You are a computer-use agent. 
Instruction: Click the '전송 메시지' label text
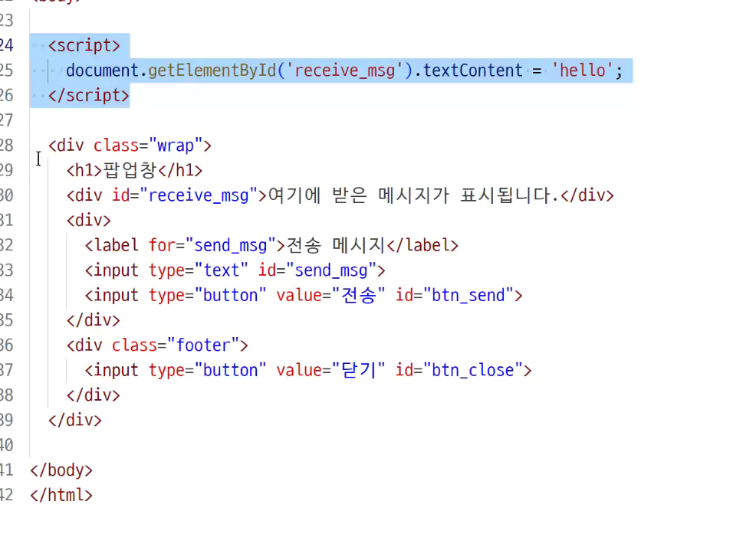[336, 246]
